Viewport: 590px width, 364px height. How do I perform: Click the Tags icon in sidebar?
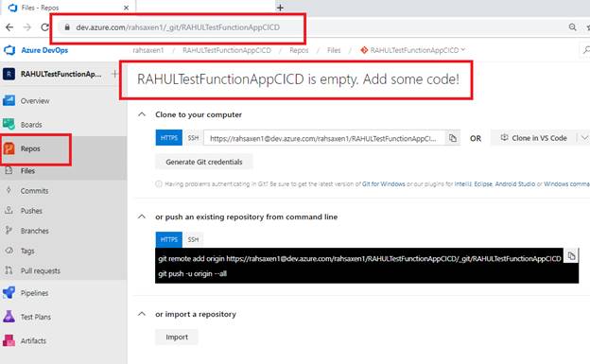pos(9,250)
